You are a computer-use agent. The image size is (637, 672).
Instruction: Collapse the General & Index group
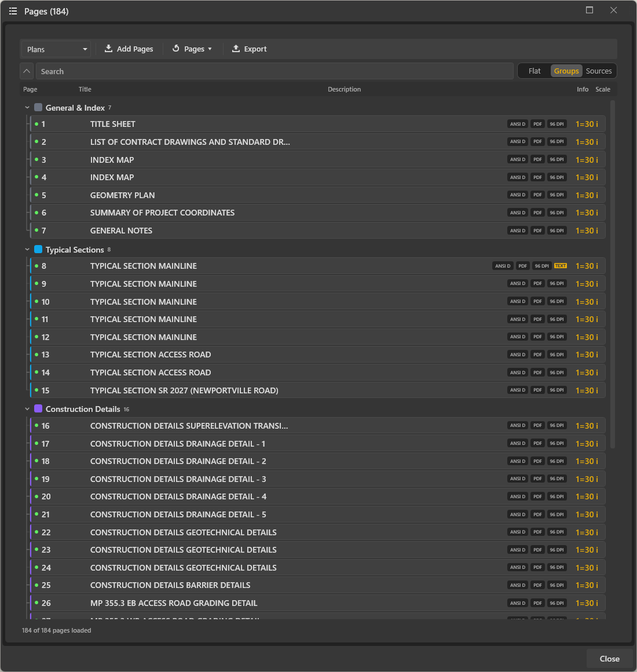click(x=27, y=108)
